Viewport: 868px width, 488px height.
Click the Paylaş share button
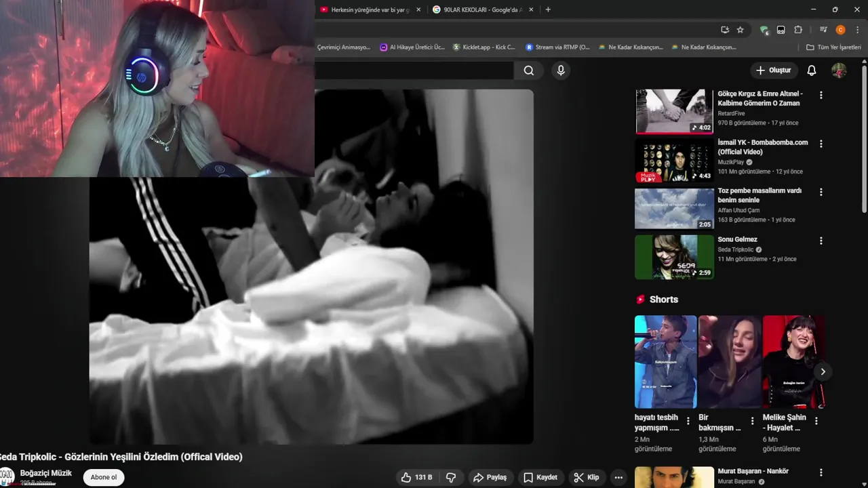point(490,477)
